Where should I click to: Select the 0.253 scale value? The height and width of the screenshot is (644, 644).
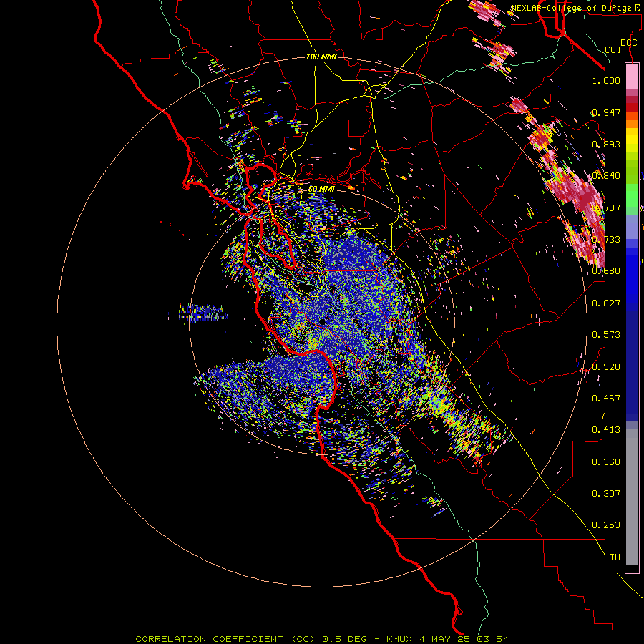point(606,525)
